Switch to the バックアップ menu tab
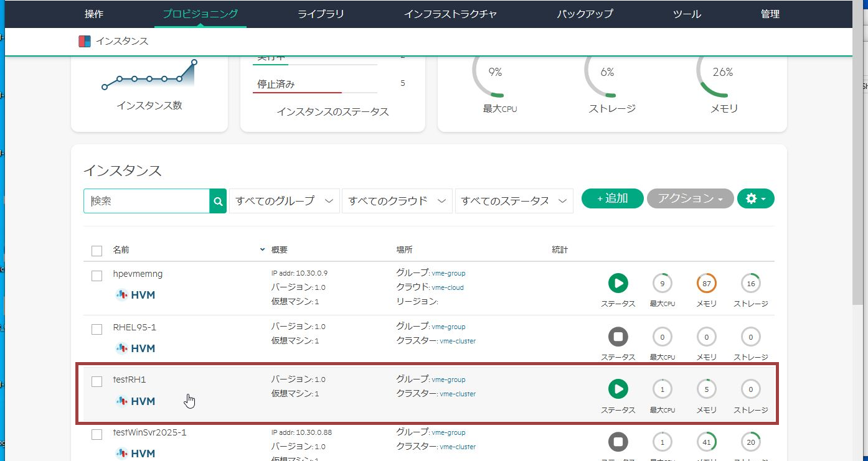 pyautogui.click(x=585, y=14)
